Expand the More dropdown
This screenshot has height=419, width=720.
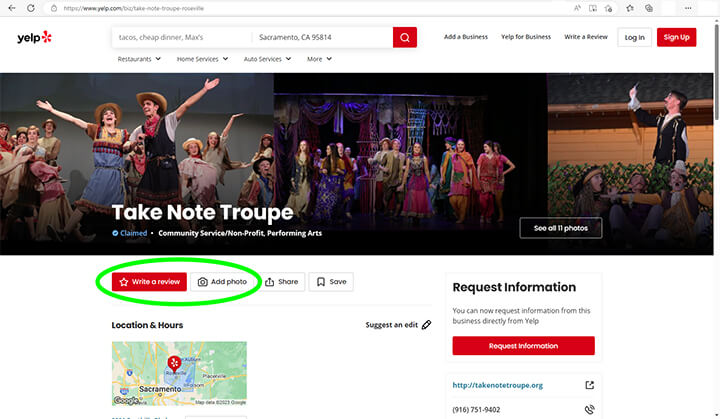click(319, 59)
